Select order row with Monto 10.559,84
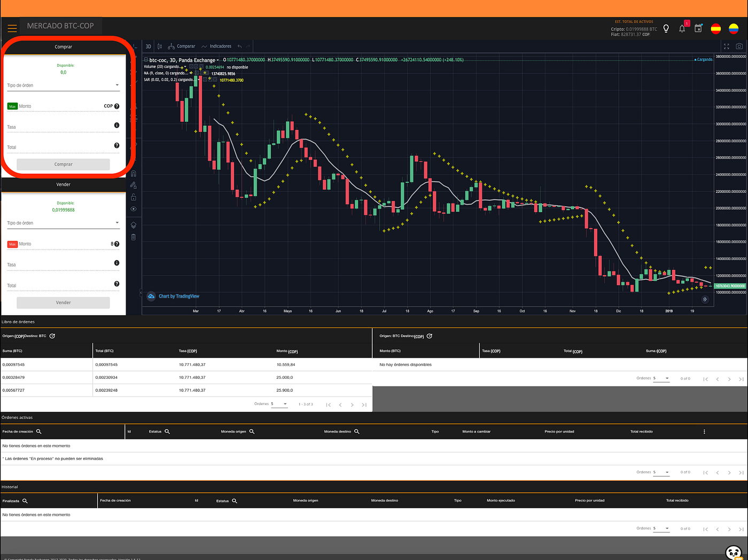Image resolution: width=748 pixels, height=560 pixels. pos(186,364)
